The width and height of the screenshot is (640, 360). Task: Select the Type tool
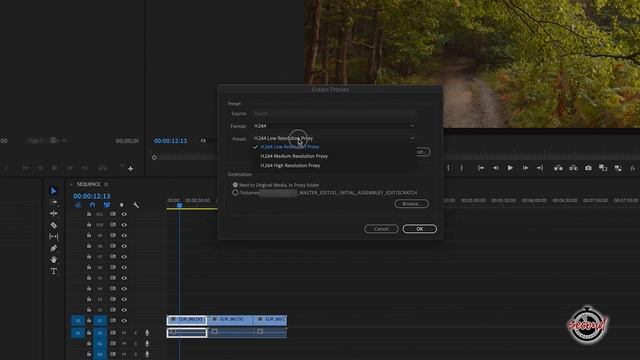[x=53, y=271]
